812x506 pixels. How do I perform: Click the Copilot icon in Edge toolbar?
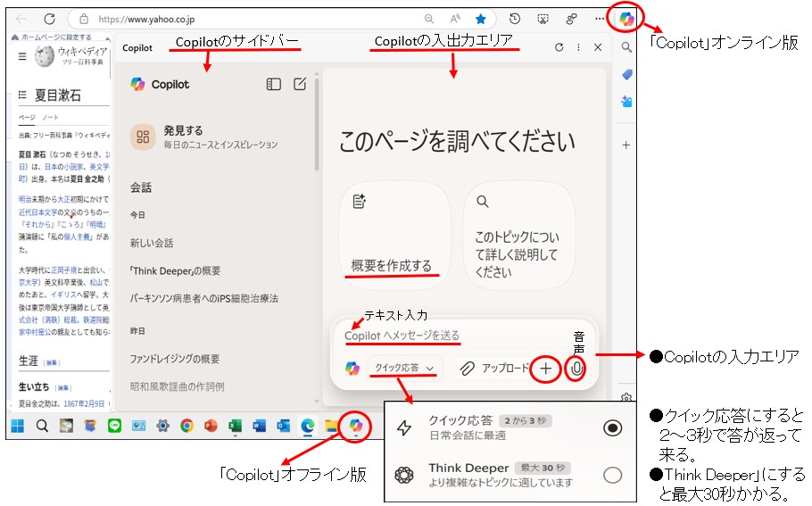click(x=626, y=19)
